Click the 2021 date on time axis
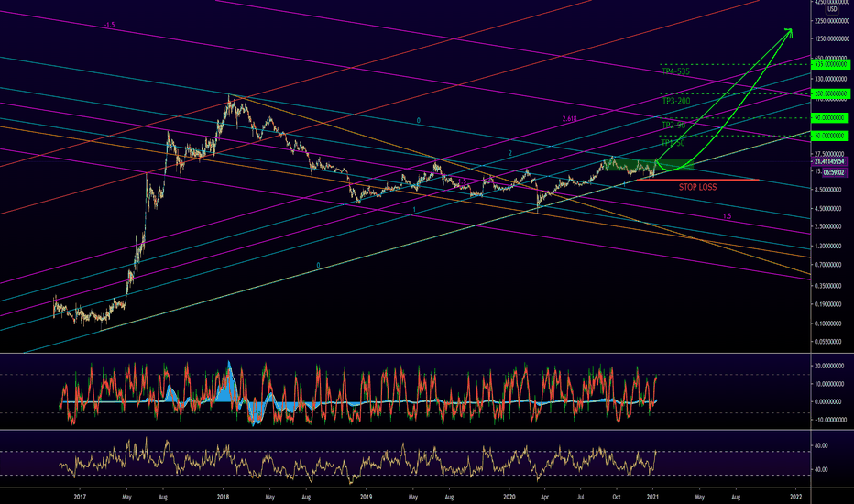854x504 pixels. (x=652, y=497)
